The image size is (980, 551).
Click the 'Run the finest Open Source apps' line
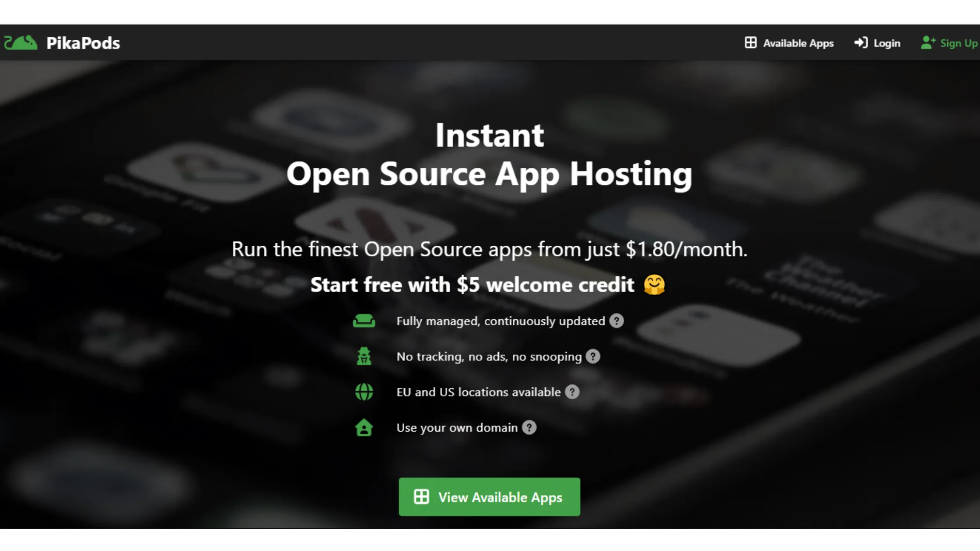490,249
